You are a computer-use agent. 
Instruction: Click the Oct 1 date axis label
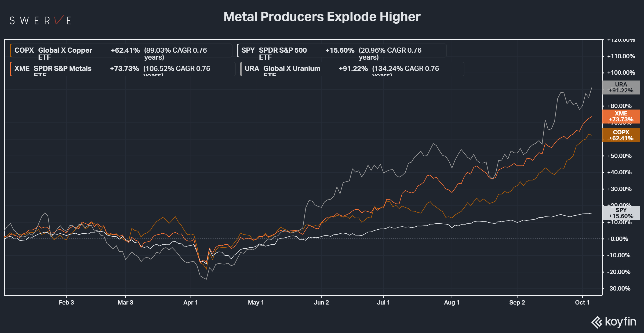[582, 302]
